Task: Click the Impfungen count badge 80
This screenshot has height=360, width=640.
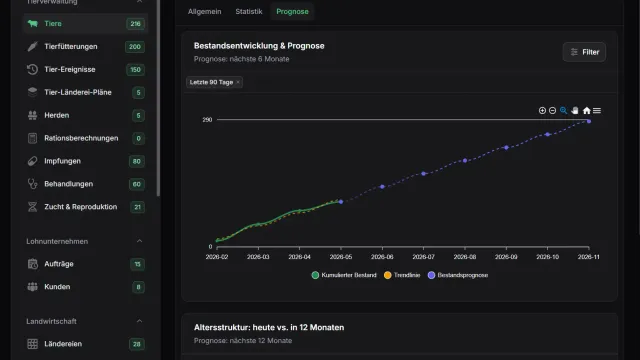Action: (x=137, y=161)
